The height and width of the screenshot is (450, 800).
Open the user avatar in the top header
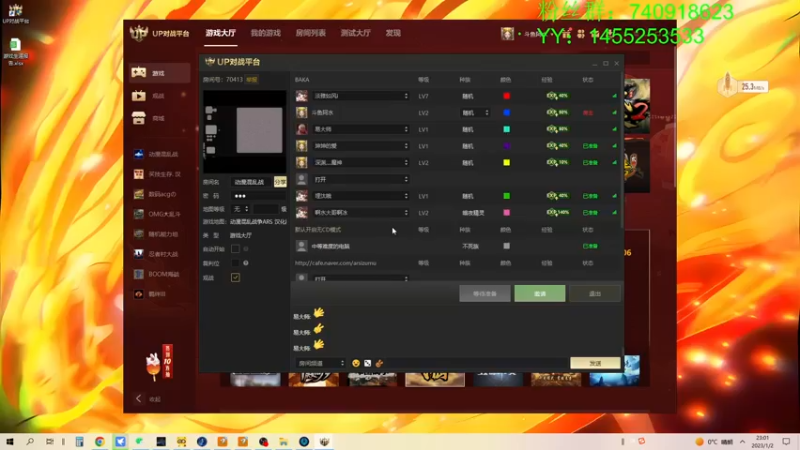click(507, 34)
